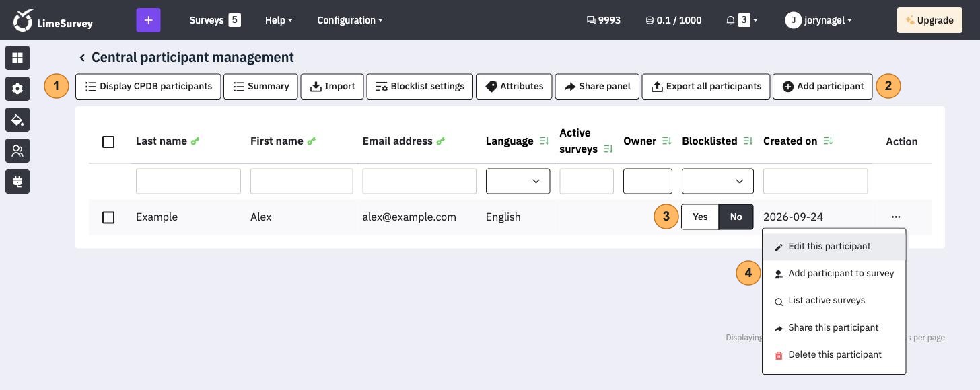The image size is (980, 390).
Task: Sort by Active surveys column sort icon
Action: coord(608,149)
